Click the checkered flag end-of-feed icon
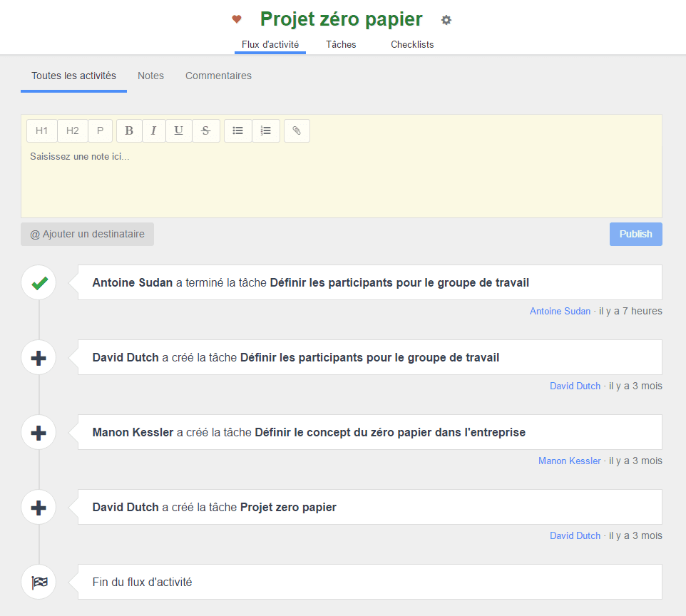Screen dimensions: 686x616 (39, 582)
